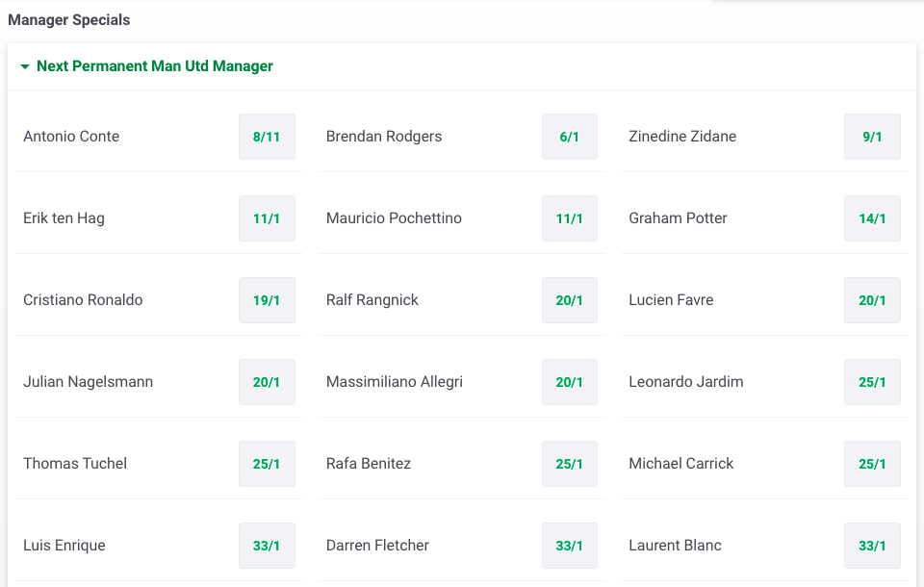The image size is (924, 587).
Task: Select Julian Nagelsmann odds button
Action: 267,382
